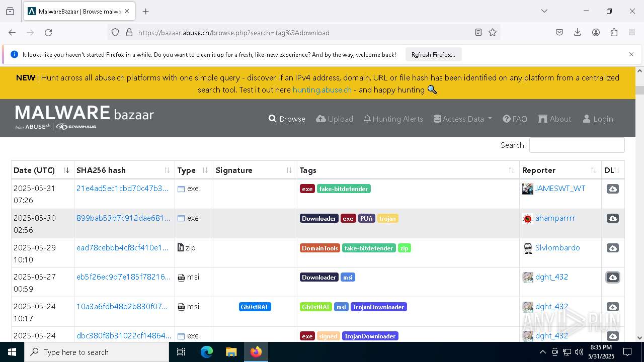The image size is (644, 362).
Task: Sort the table by SHA256 hash
Action: (124, 170)
